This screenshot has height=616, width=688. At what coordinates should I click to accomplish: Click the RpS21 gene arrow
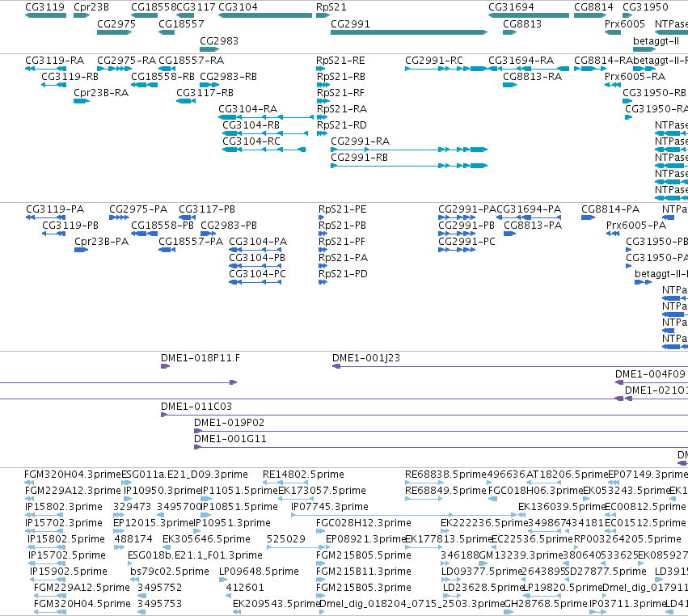coord(323,15)
